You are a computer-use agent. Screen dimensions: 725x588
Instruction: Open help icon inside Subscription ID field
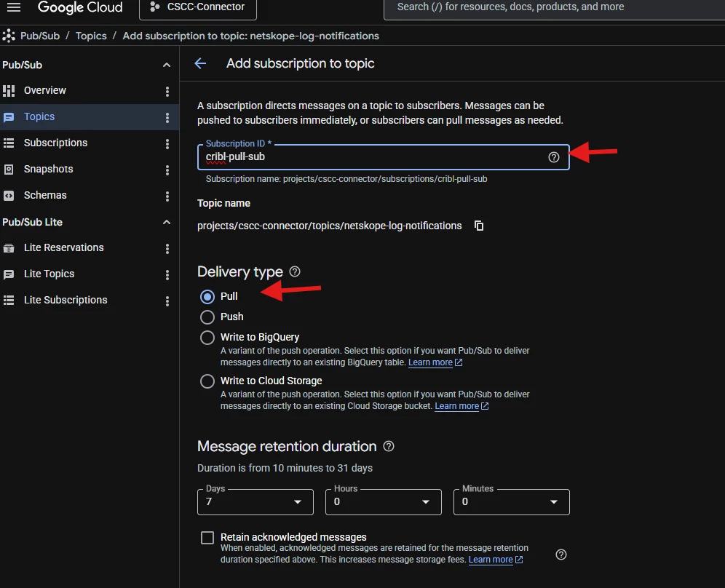(x=553, y=157)
